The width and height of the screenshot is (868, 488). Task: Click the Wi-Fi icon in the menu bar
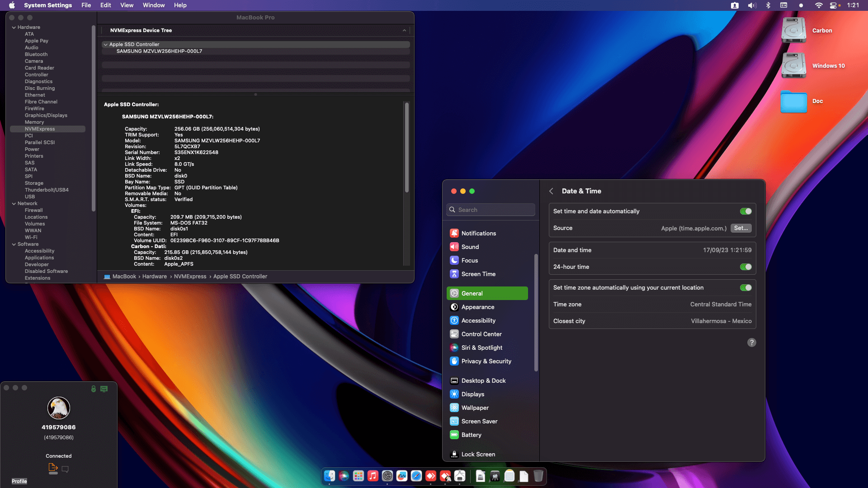pyautogui.click(x=818, y=5)
